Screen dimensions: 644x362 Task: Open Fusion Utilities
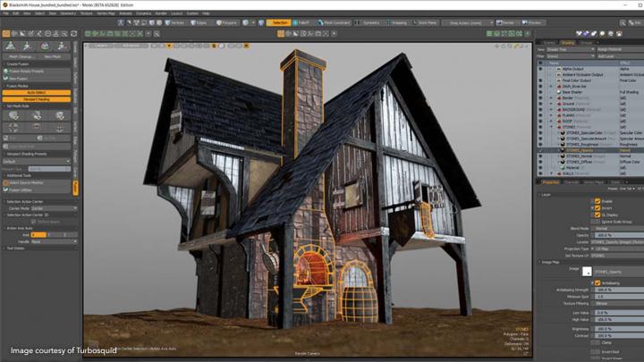[x=37, y=190]
